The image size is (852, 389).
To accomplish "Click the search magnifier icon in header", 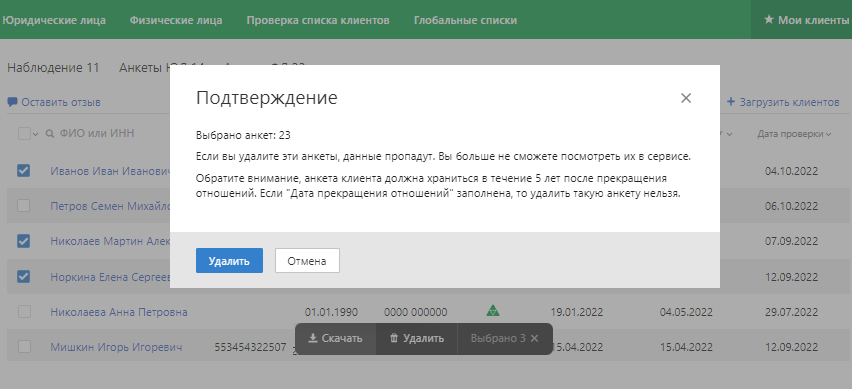I will coord(49,134).
